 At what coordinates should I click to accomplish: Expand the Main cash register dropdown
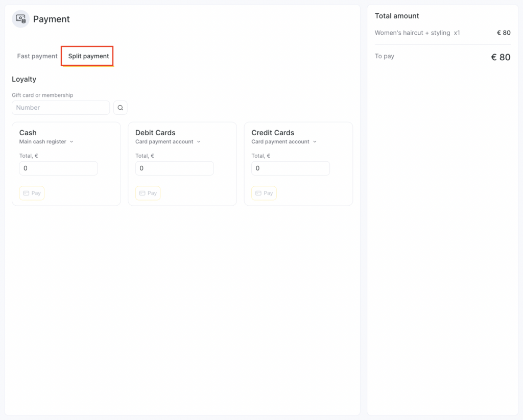coord(46,142)
